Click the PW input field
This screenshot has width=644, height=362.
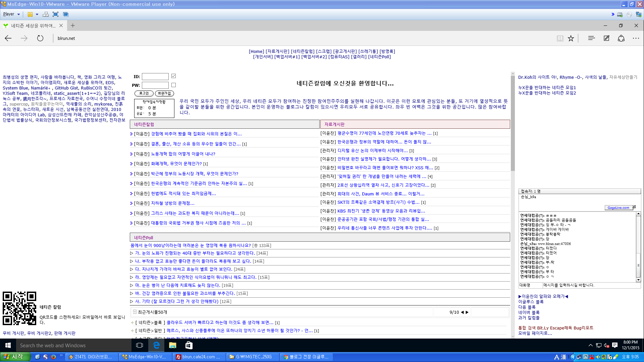(x=155, y=85)
